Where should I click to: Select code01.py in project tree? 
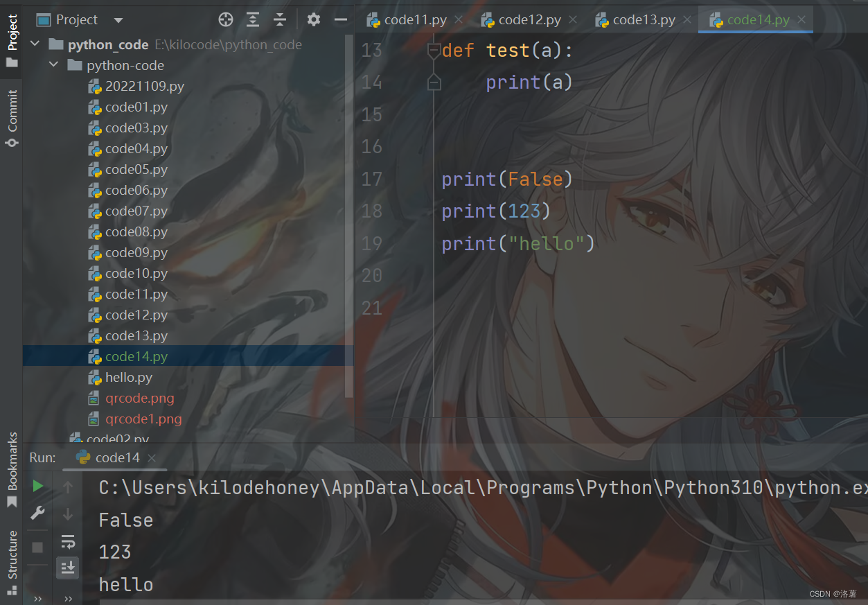[128, 107]
